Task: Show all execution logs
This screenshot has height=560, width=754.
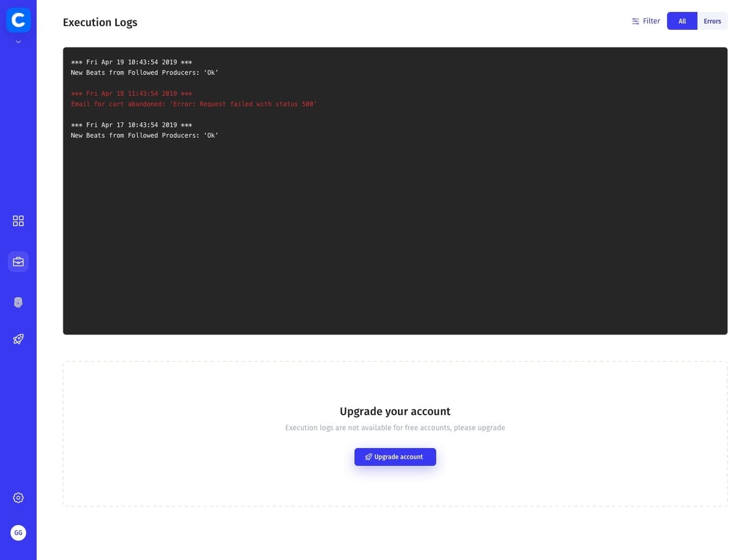Action: (682, 21)
